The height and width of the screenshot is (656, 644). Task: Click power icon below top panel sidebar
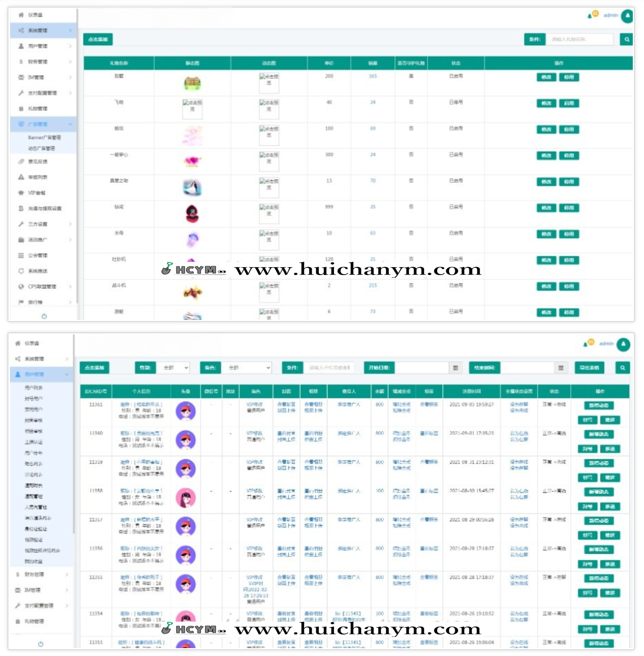[x=44, y=316]
